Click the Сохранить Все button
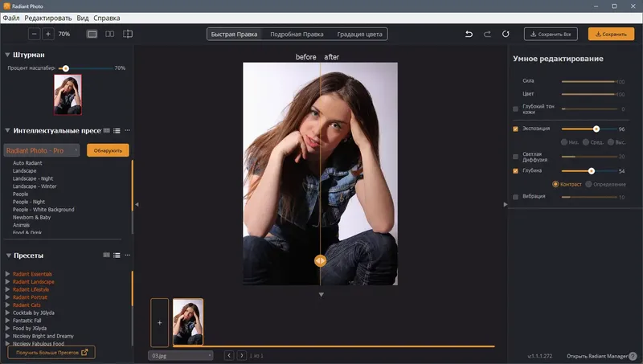643x364 pixels. pyautogui.click(x=551, y=34)
